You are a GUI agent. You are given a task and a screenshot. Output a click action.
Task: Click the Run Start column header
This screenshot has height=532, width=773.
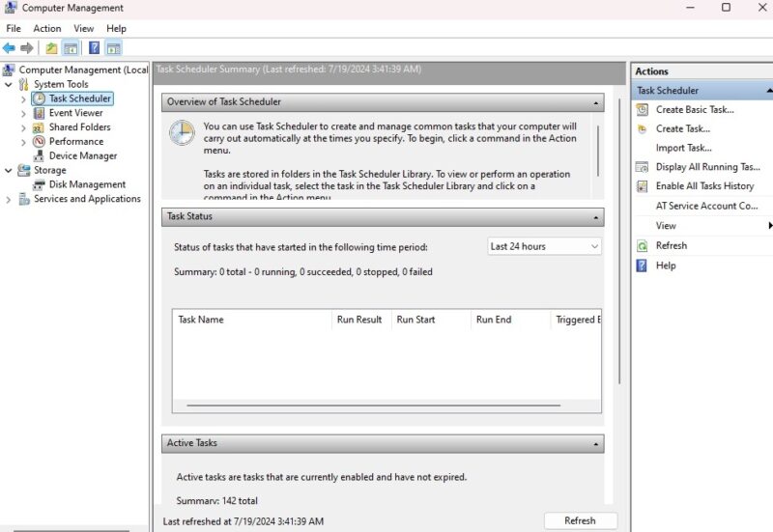pyautogui.click(x=431, y=320)
